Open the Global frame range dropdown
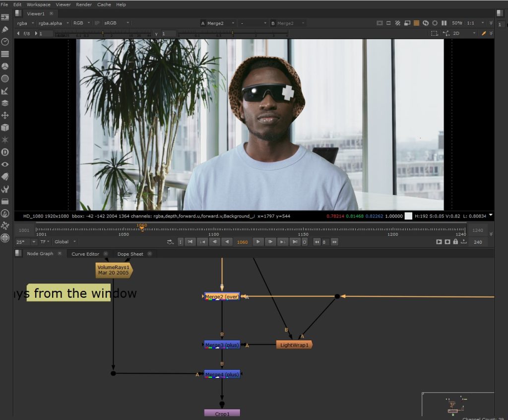508x420 pixels. [65, 242]
